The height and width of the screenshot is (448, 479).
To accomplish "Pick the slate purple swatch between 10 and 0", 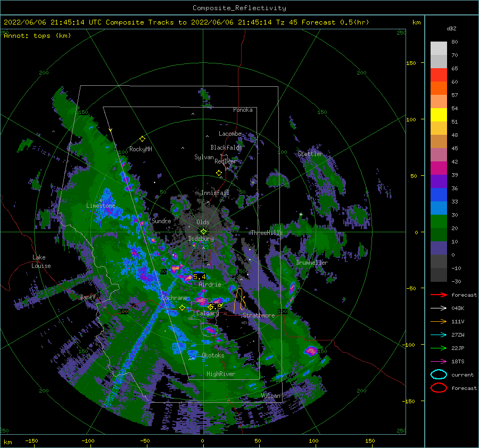I will click(x=439, y=248).
